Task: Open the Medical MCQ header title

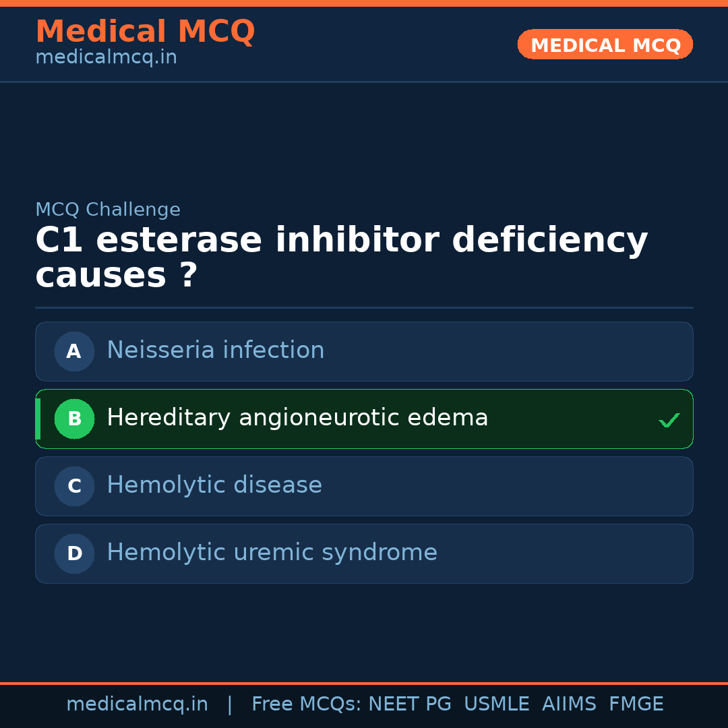Action: pos(145,32)
